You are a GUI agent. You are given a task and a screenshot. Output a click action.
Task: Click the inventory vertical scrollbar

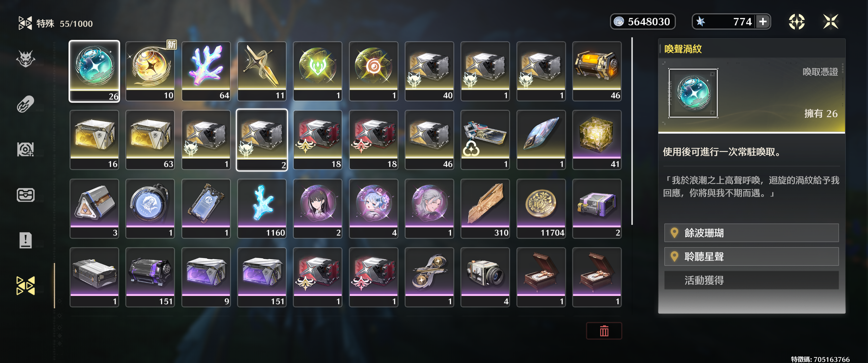632,131
